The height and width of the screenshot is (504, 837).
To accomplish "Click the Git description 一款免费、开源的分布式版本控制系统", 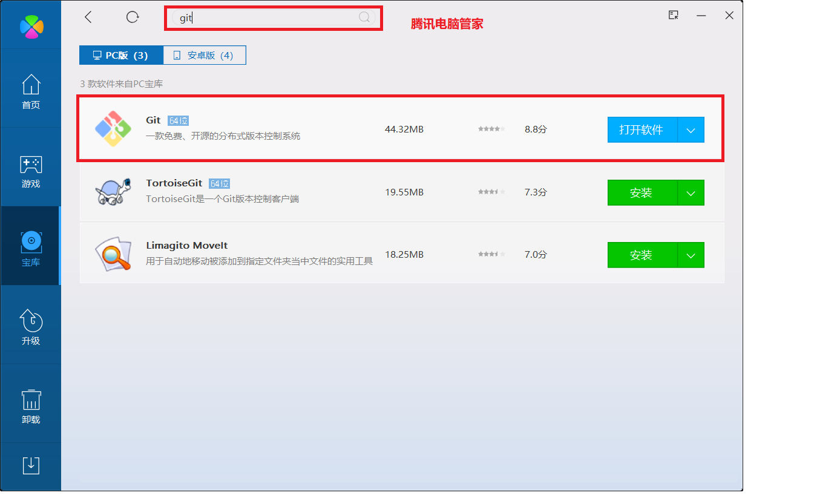I will point(223,136).
